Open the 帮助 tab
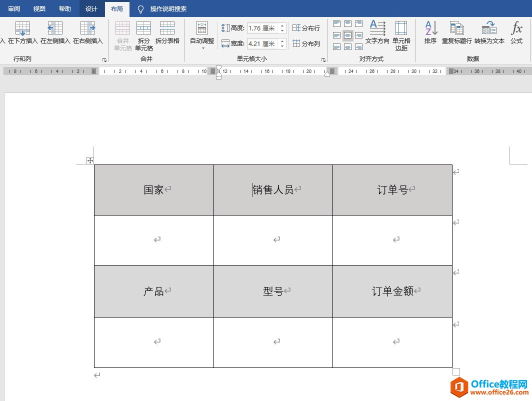Viewport: 532px width, 401px height. point(65,9)
